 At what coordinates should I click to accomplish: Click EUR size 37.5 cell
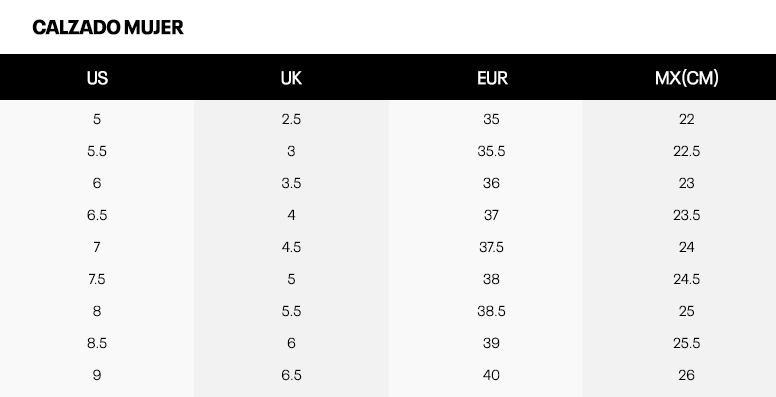click(491, 247)
